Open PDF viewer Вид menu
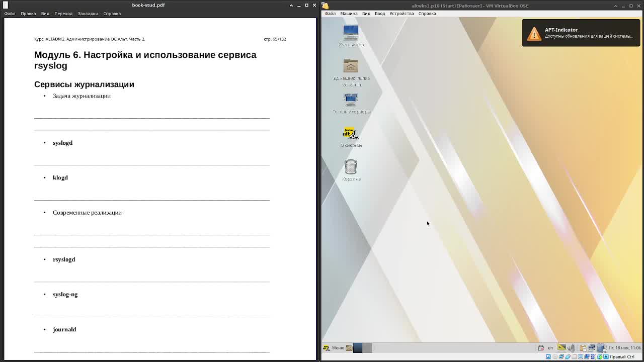644x362 pixels. point(45,14)
